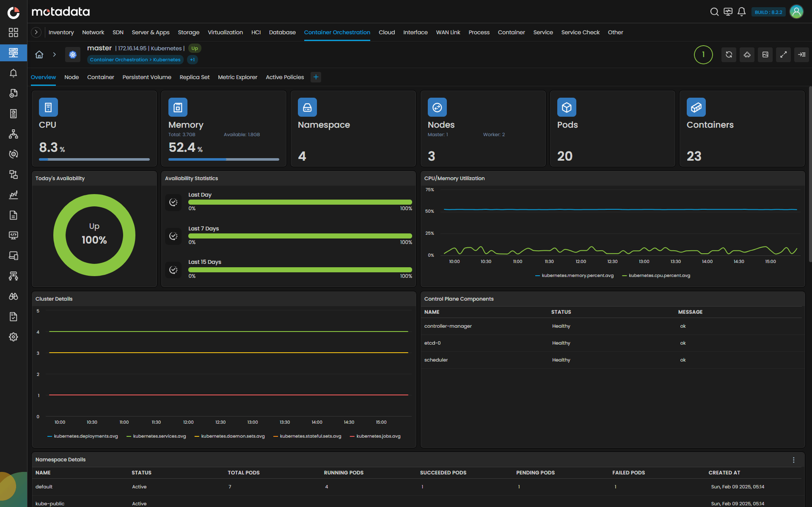Open the three-dot menu on Namespace Details
The height and width of the screenshot is (507, 812).
click(794, 460)
